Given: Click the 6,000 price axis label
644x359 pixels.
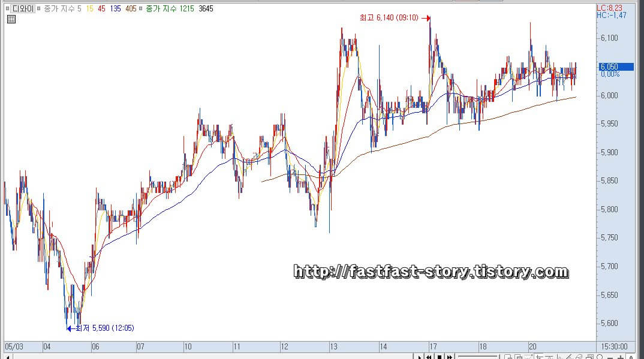Looking at the screenshot, I should (x=609, y=95).
